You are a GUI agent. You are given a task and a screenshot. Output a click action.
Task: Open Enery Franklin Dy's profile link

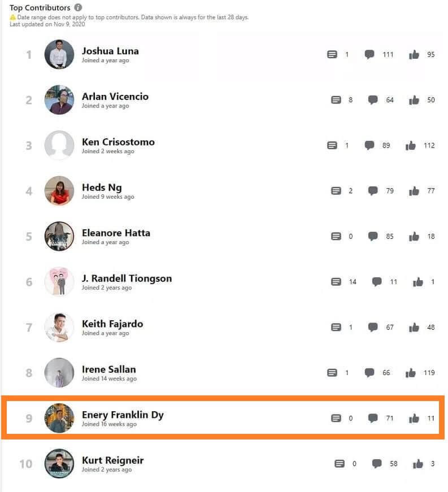[x=123, y=415]
